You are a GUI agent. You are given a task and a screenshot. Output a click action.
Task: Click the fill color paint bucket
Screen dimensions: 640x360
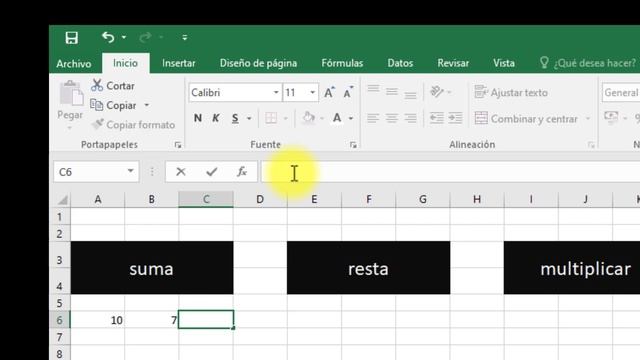point(309,118)
